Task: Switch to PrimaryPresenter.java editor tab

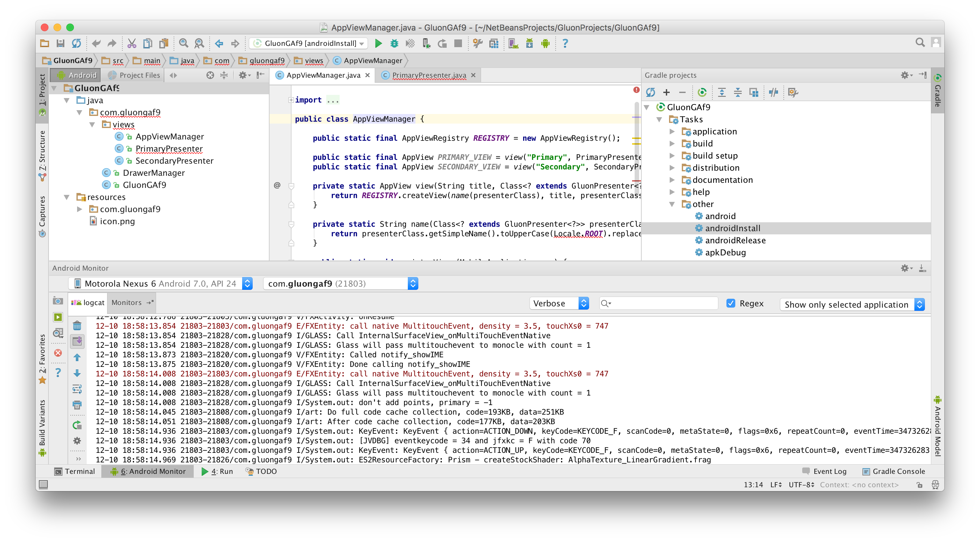Action: coord(429,75)
